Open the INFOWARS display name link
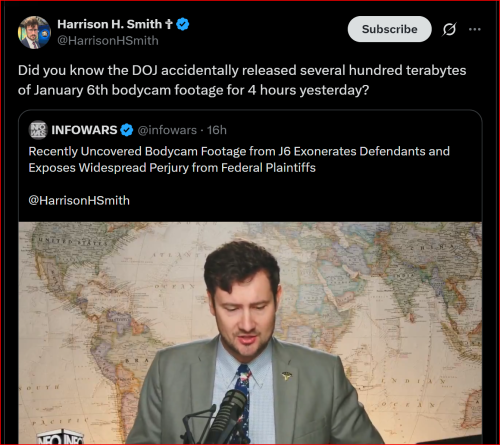Image resolution: width=500 pixels, height=445 pixels. 84,130
